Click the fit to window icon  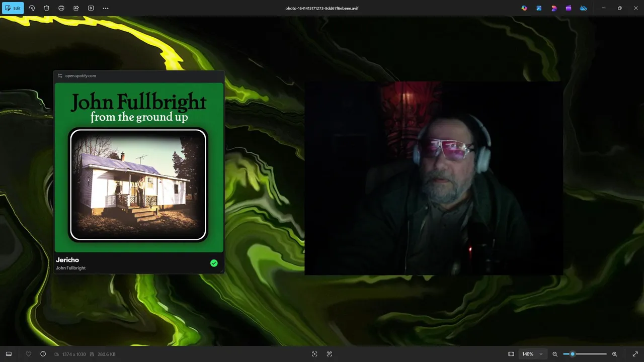511,354
